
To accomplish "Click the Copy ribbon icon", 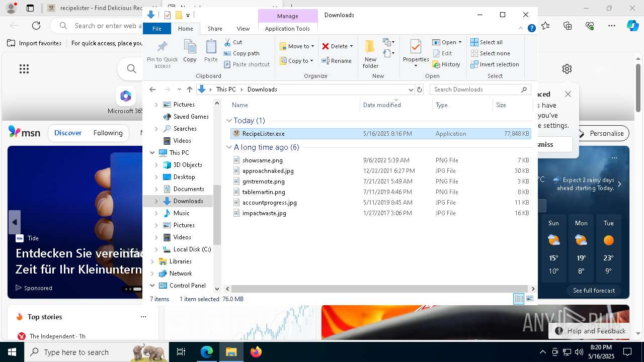I will click(x=190, y=51).
